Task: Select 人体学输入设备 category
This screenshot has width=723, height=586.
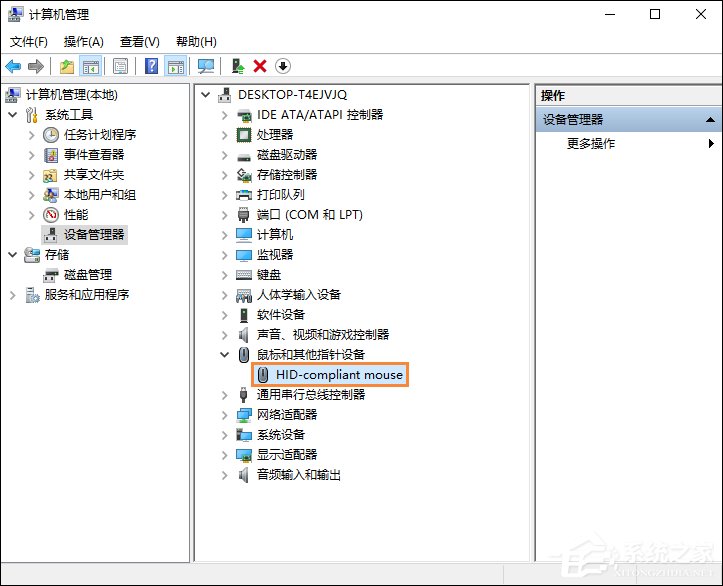Action: (x=299, y=295)
